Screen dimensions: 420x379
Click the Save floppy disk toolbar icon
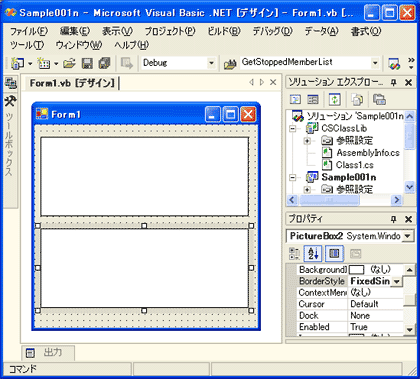(87, 63)
